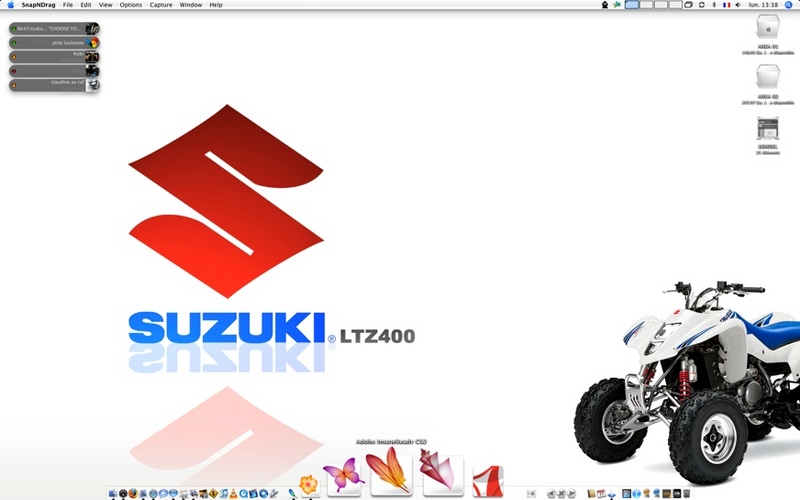Open the Window menu
The height and width of the screenshot is (500, 800).
coord(191,5)
